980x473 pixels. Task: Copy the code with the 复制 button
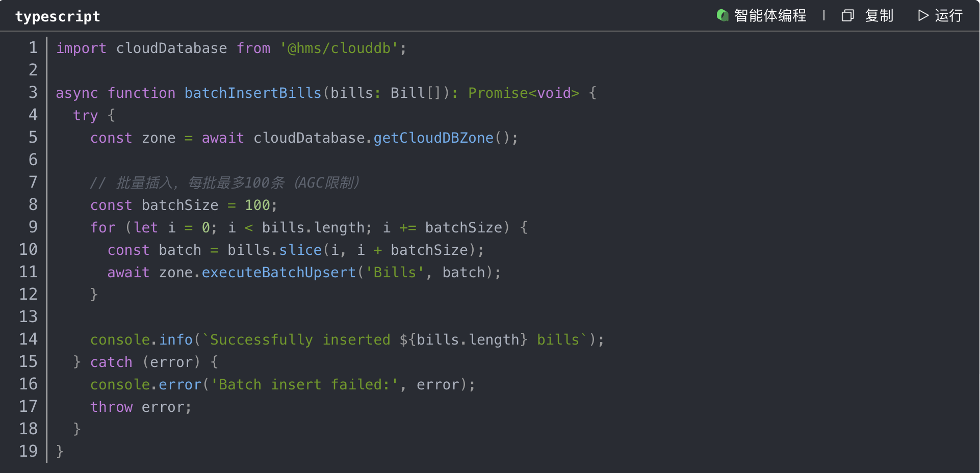pos(879,16)
